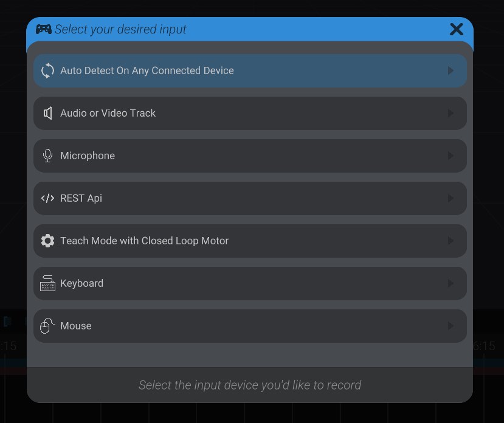This screenshot has width=504, height=423.
Task: Choose the REST Api input entry
Action: [x=250, y=198]
